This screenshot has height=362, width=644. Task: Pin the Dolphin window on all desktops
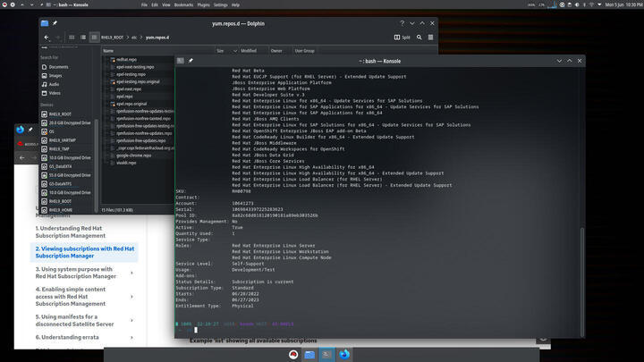click(55, 23)
